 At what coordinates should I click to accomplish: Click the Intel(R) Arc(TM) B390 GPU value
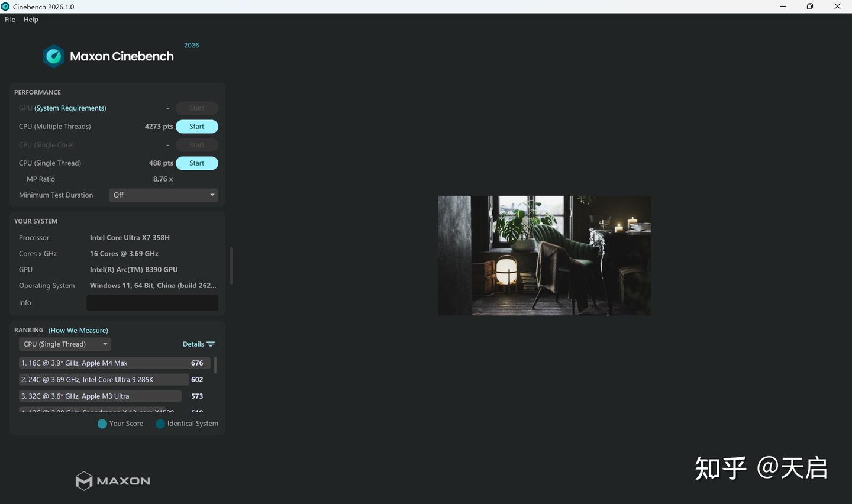click(x=134, y=270)
